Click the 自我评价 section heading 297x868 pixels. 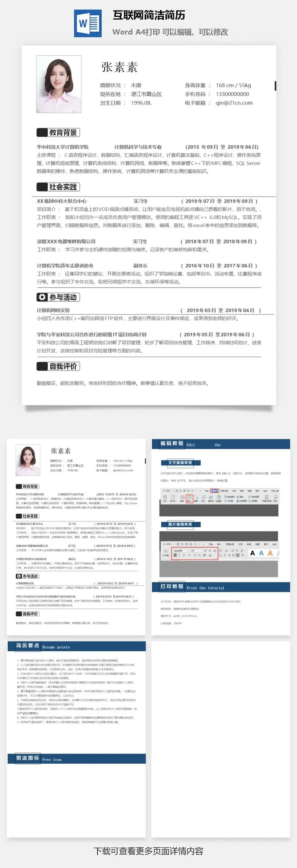click(59, 366)
